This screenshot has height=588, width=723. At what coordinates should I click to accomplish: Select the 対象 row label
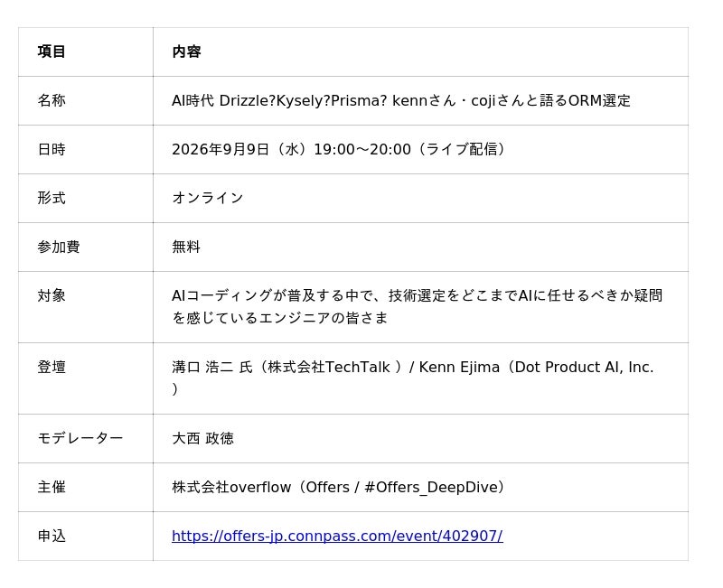click(52, 295)
